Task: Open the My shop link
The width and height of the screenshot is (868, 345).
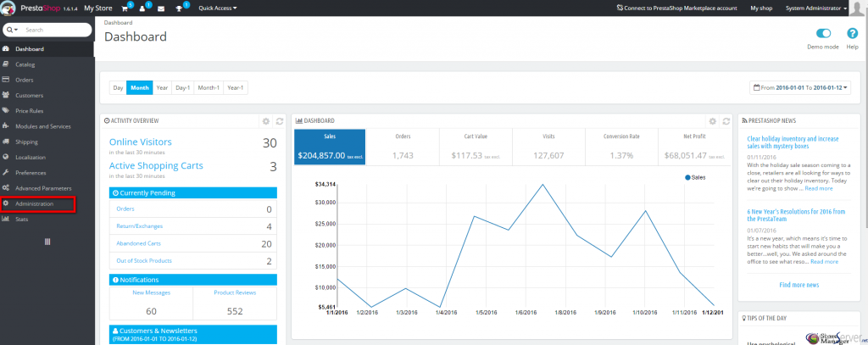Action: point(761,8)
